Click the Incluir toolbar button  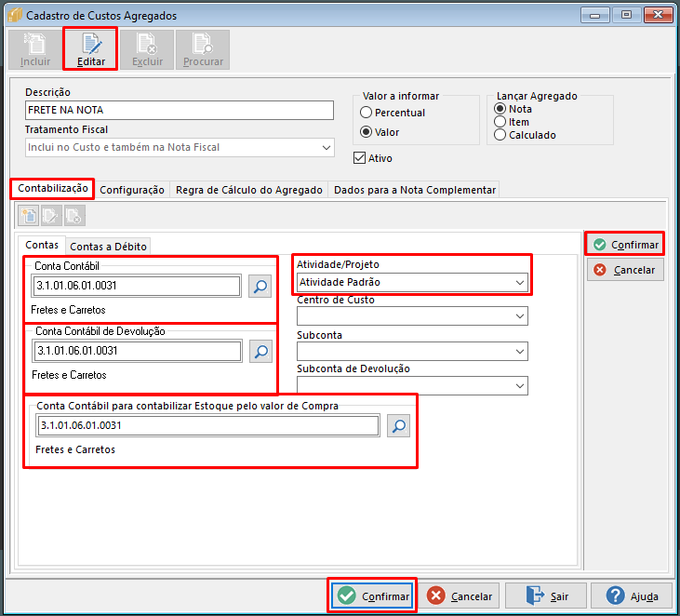(35, 49)
